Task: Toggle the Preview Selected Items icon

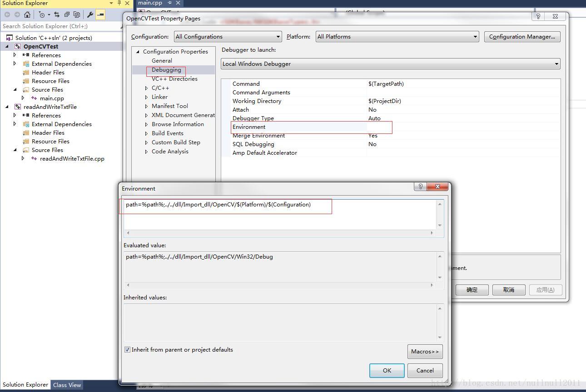Action: [x=100, y=15]
